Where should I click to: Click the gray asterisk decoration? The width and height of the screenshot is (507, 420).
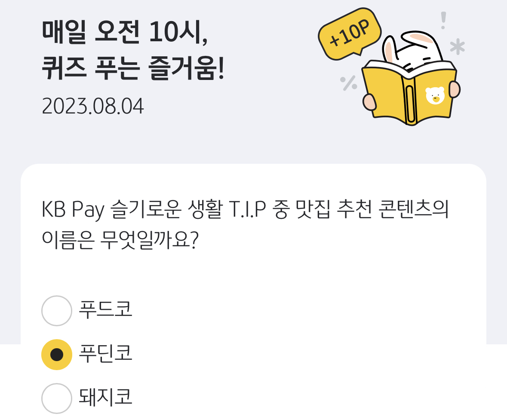pos(458,47)
